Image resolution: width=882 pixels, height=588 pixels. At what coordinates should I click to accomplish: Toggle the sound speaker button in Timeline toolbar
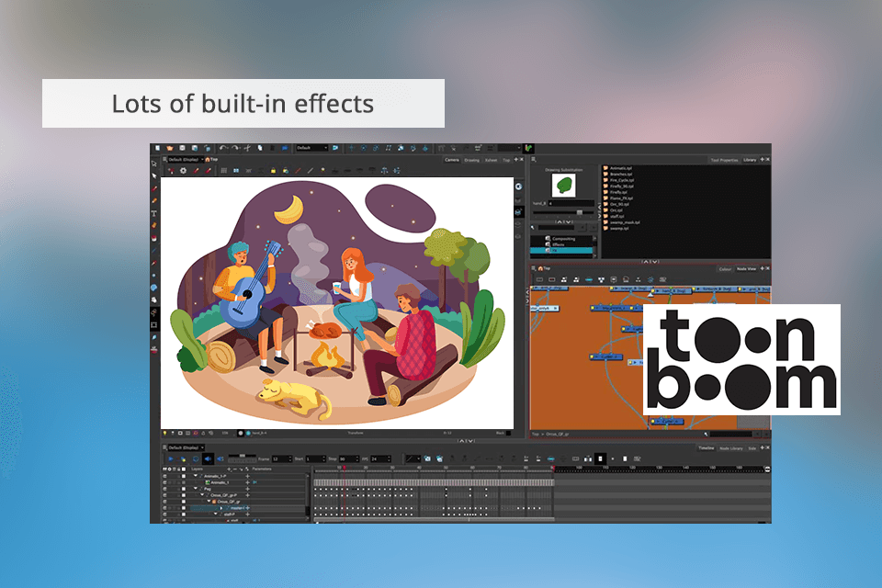(x=209, y=458)
